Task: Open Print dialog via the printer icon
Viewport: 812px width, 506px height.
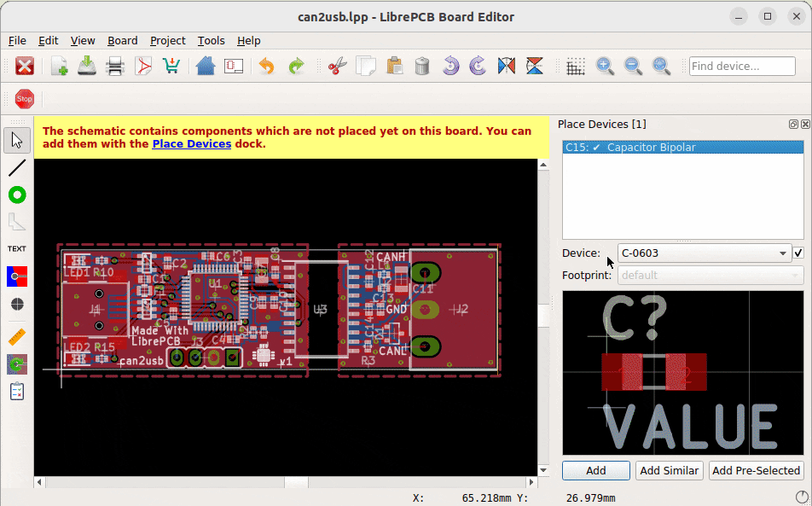Action: point(115,67)
